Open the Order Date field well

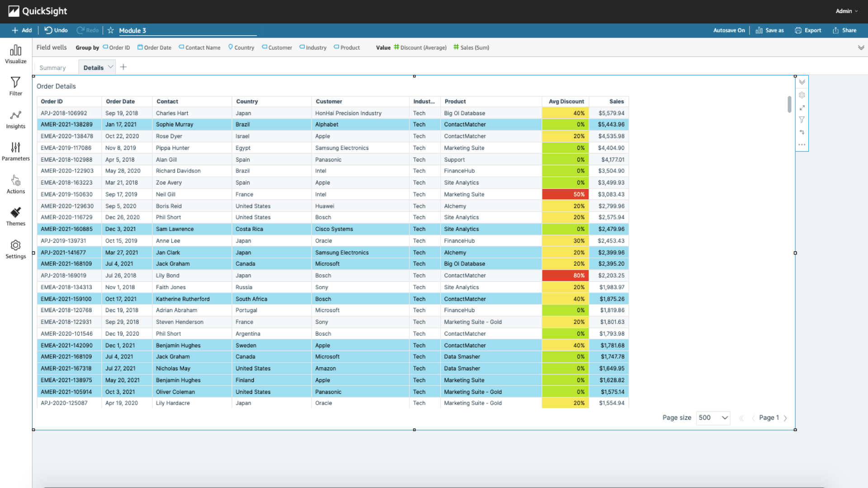155,47
